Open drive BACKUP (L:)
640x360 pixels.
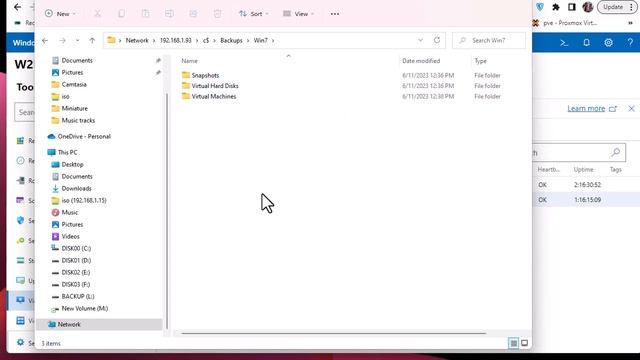coord(78,296)
